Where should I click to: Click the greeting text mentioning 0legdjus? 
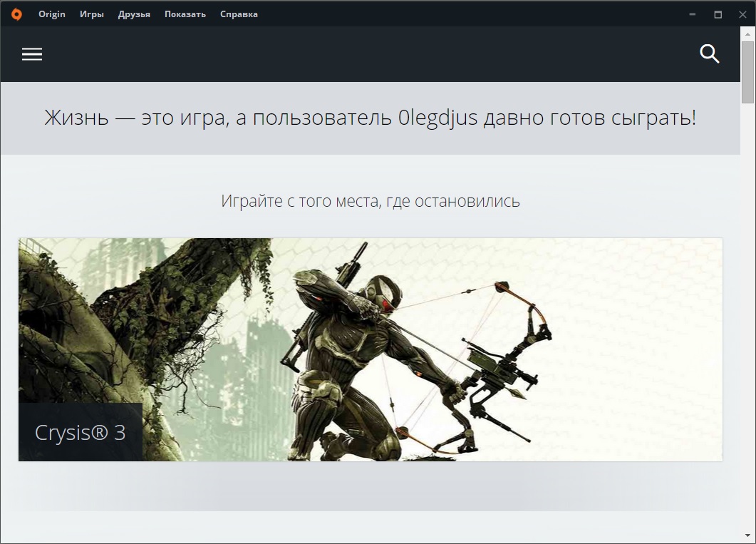tap(371, 118)
